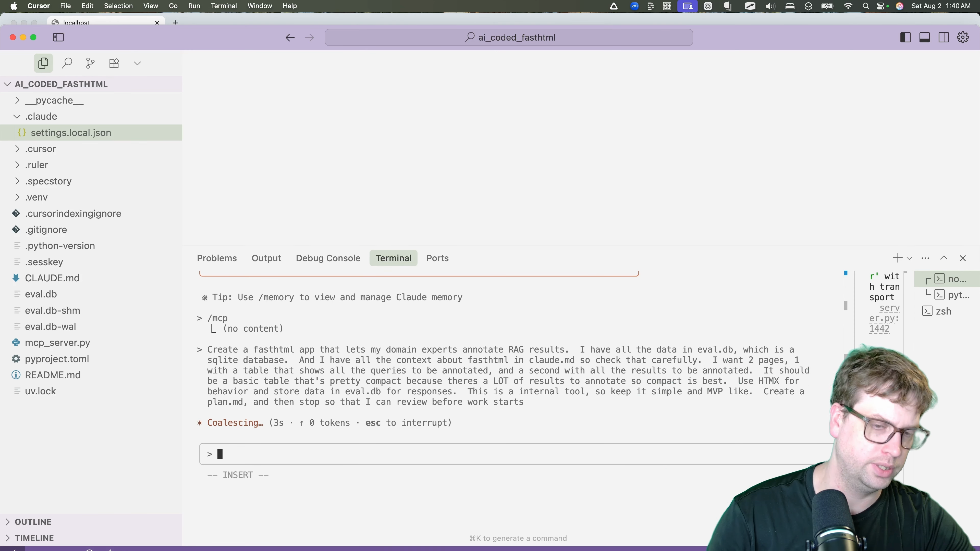
Task: Open the Explorer files view icon
Action: click(43, 63)
